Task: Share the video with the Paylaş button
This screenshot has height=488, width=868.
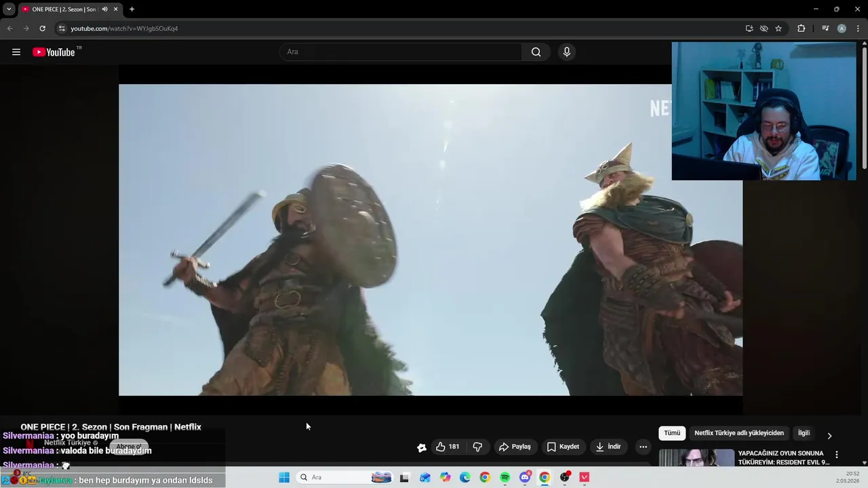Action: (x=515, y=447)
